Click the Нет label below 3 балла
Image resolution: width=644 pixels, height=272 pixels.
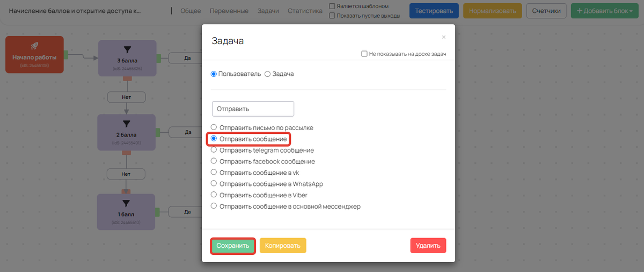point(127,97)
